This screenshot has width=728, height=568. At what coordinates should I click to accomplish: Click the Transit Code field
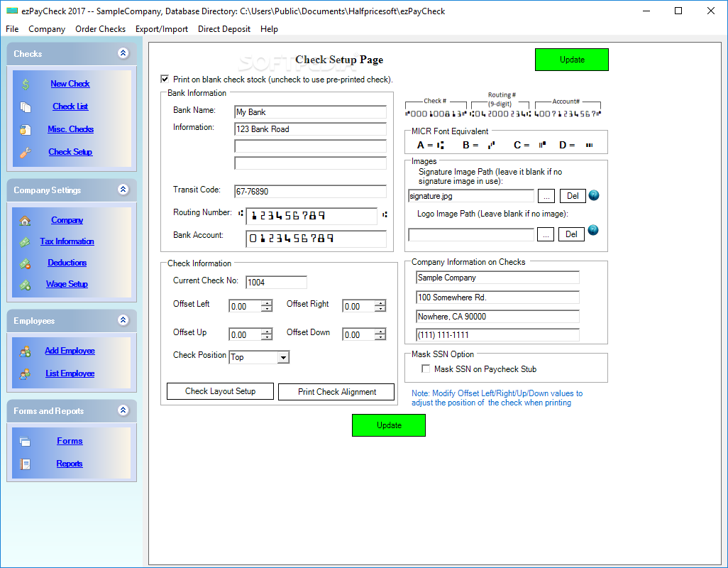click(x=310, y=192)
